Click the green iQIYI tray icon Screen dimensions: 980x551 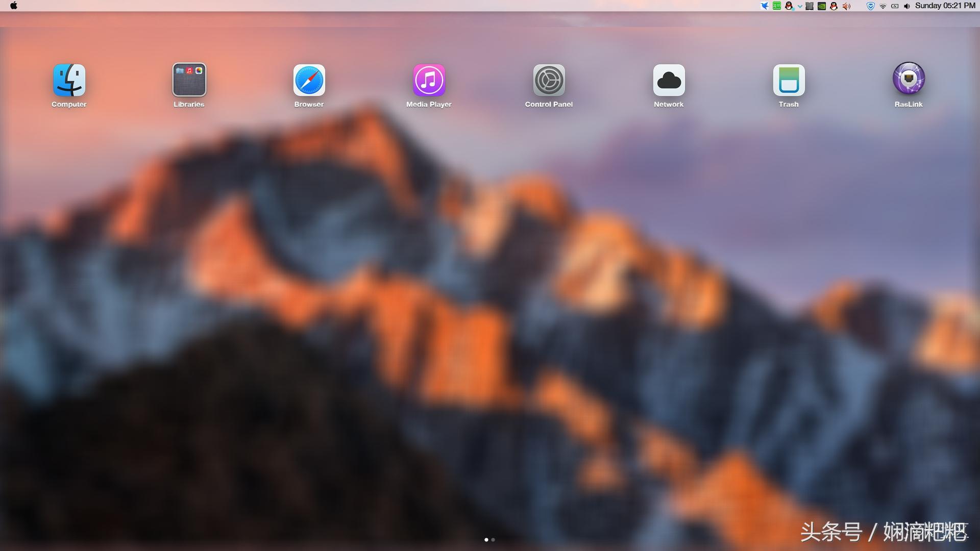(x=777, y=6)
